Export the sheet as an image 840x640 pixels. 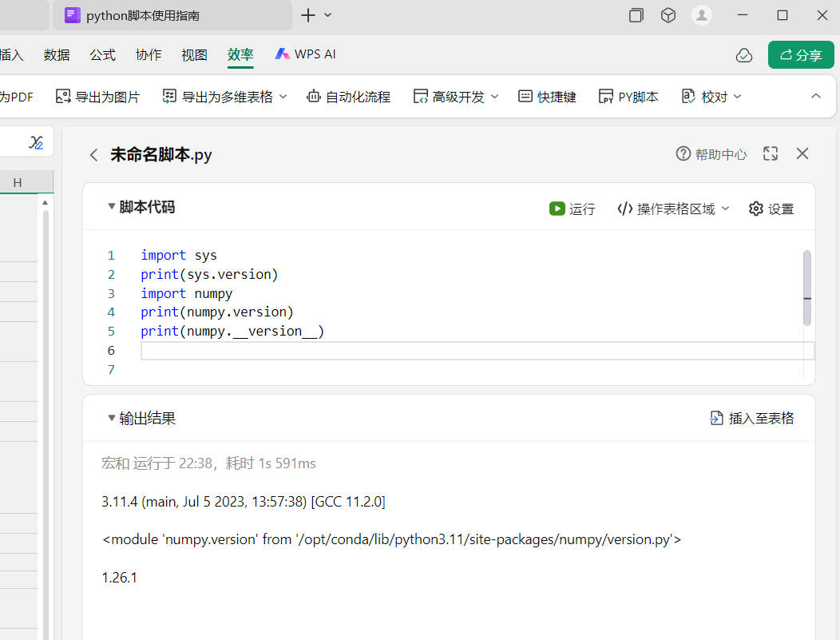(x=97, y=97)
